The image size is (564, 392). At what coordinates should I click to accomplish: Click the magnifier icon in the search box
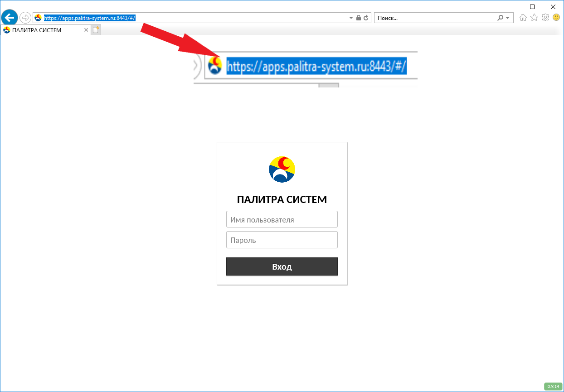click(x=500, y=18)
